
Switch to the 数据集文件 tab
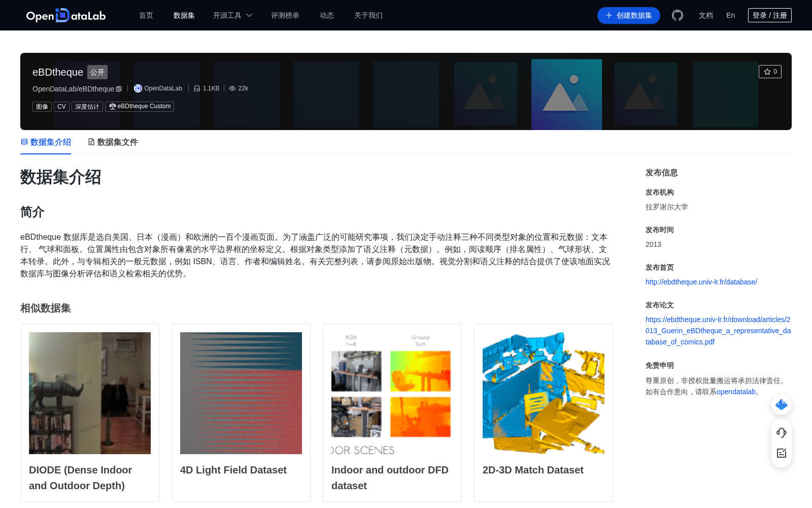point(113,142)
